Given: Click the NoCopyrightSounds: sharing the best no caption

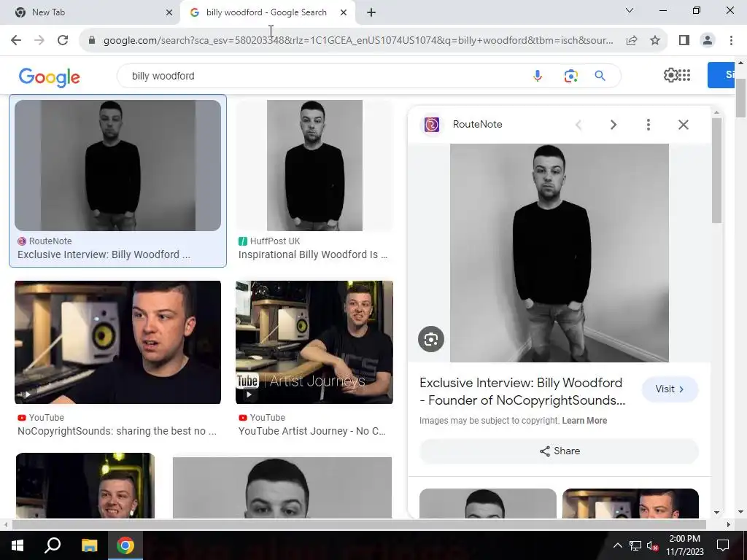Looking at the screenshot, I should click(117, 431).
